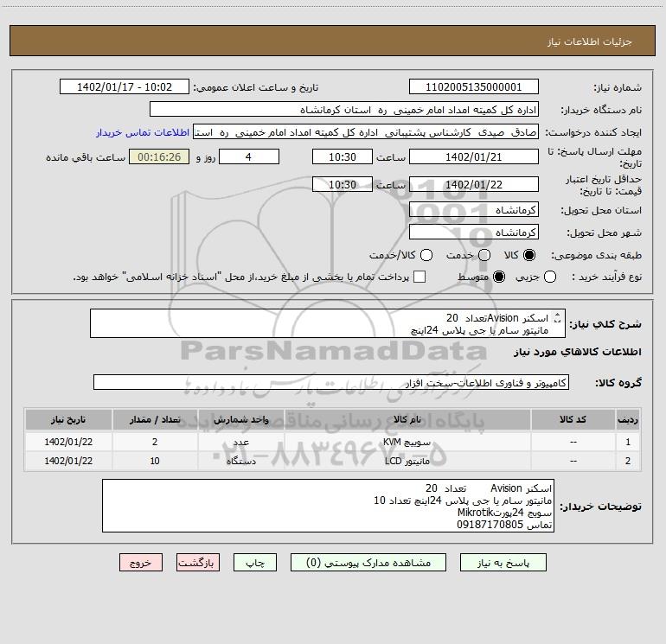Click unit عدد in KVM row
Image resolution: width=666 pixels, height=644 pixels.
click(x=240, y=442)
